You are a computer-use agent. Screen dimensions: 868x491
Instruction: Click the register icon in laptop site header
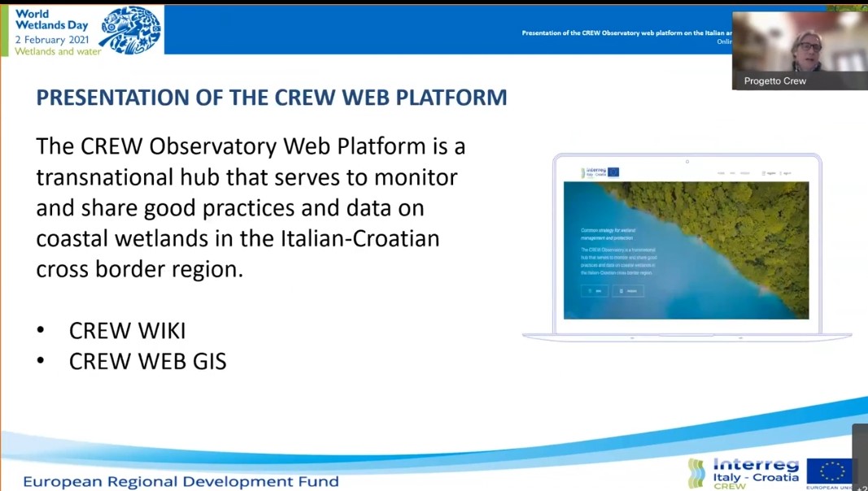(768, 173)
